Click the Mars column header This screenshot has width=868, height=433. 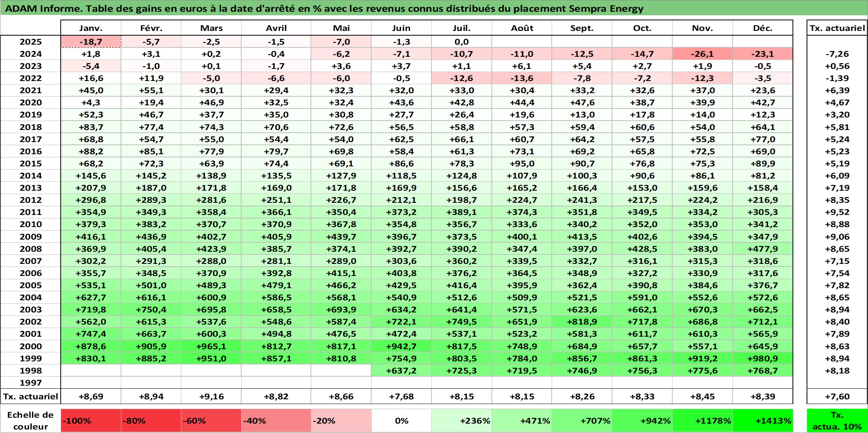pos(211,28)
